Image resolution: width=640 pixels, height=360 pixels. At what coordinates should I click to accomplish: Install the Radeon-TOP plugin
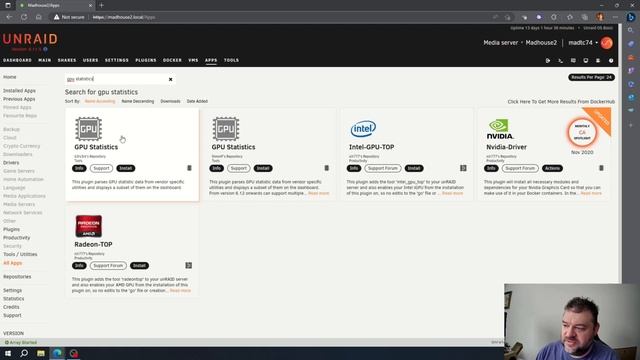click(x=139, y=265)
